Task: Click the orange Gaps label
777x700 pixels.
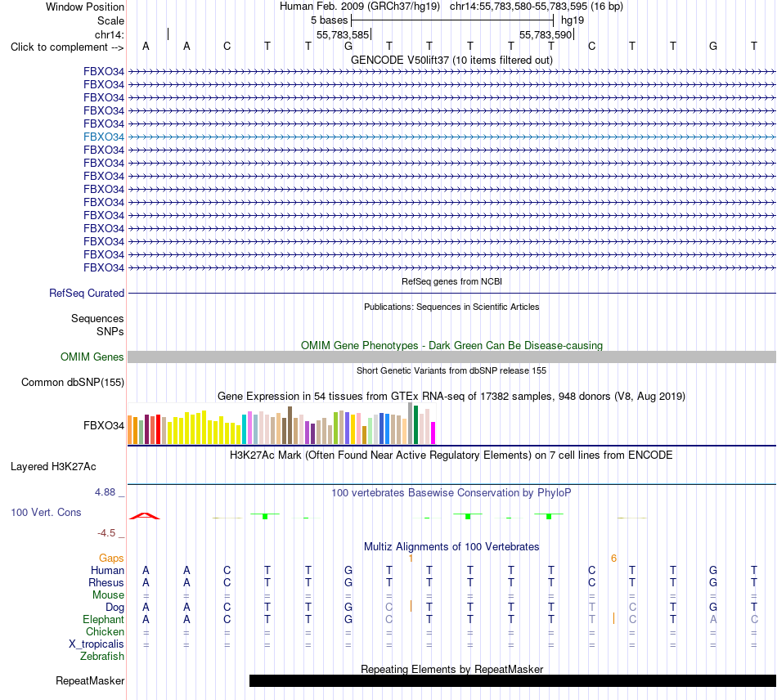Action: (111, 559)
